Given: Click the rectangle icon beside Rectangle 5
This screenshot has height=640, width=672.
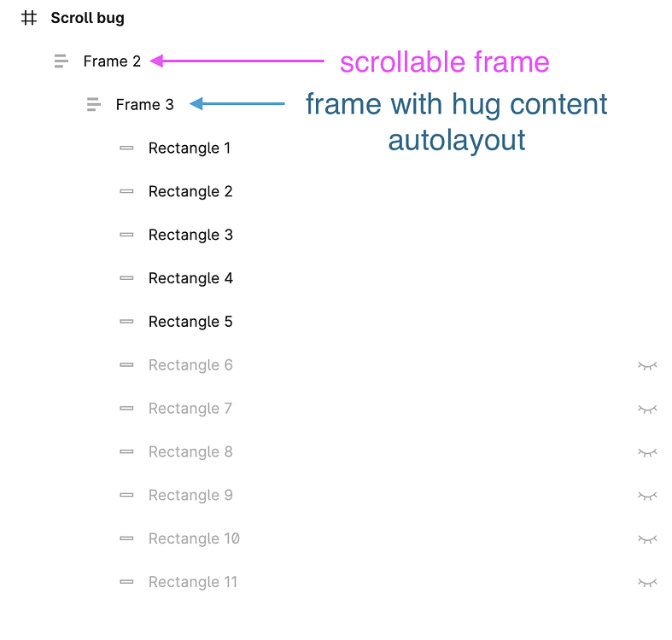Looking at the screenshot, I should pyautogui.click(x=126, y=322).
